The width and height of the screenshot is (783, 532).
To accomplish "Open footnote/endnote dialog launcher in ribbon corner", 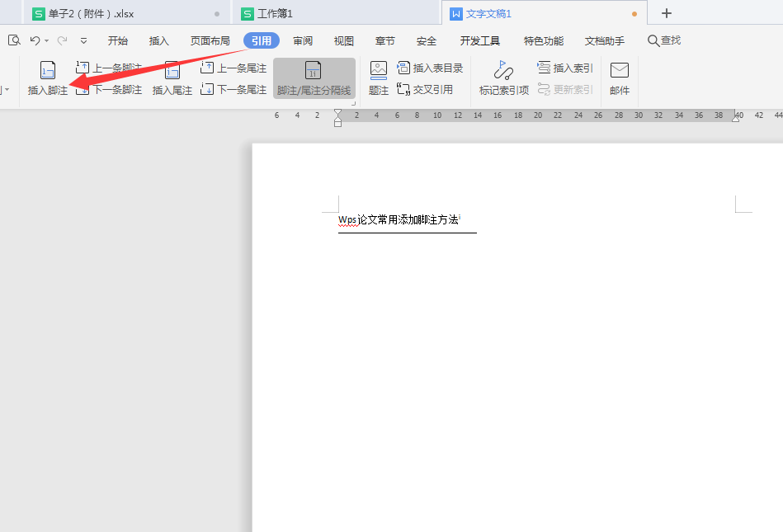I will [353, 103].
